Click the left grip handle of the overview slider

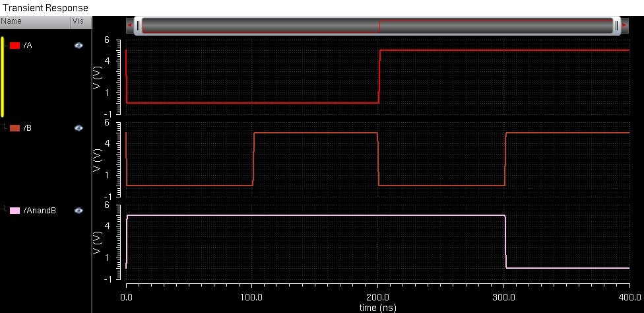point(138,26)
